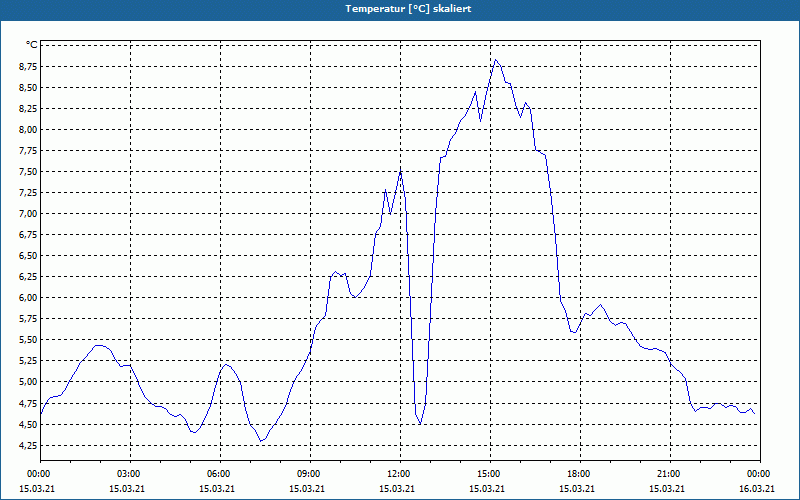Screen dimensions: 800x500
Task: Pick the "6,25" y-axis label
Action: (29, 277)
